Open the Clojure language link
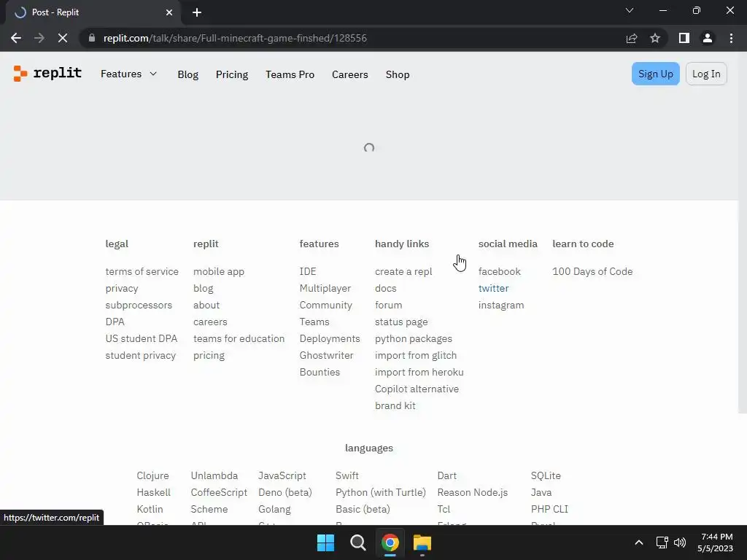The width and height of the screenshot is (747, 560). click(x=152, y=475)
